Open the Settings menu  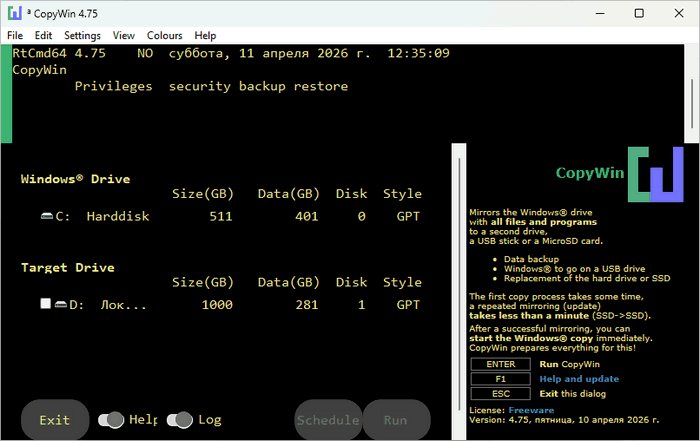coord(82,35)
